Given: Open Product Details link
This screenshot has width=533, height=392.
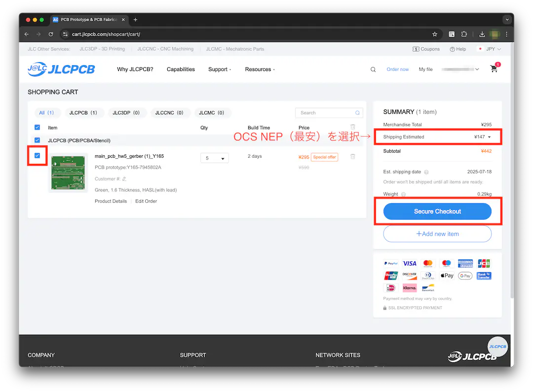Looking at the screenshot, I should [111, 201].
